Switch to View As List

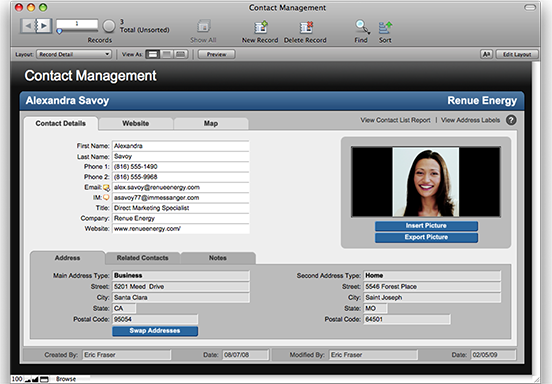tap(167, 54)
